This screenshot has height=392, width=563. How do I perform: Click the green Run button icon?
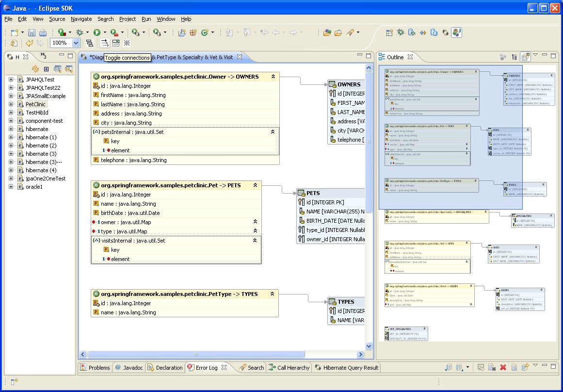click(x=97, y=33)
